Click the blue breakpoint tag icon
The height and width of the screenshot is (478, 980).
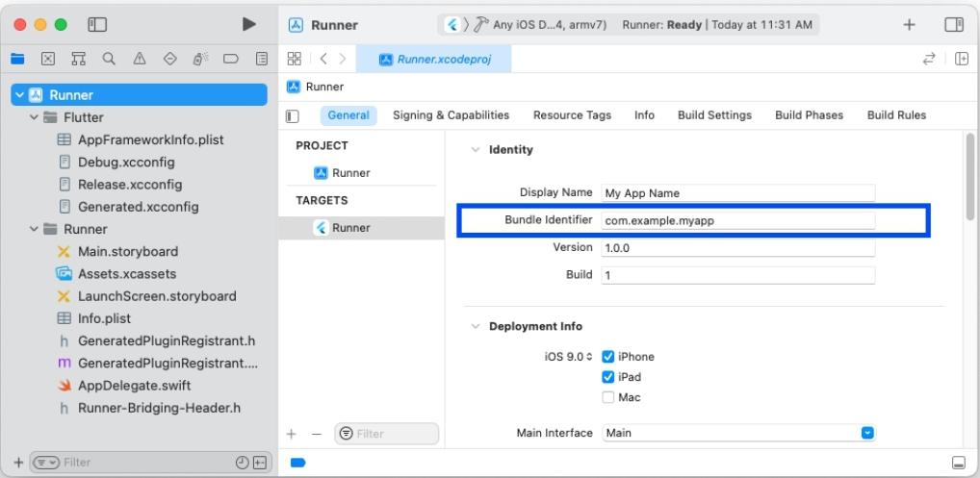[298, 463]
